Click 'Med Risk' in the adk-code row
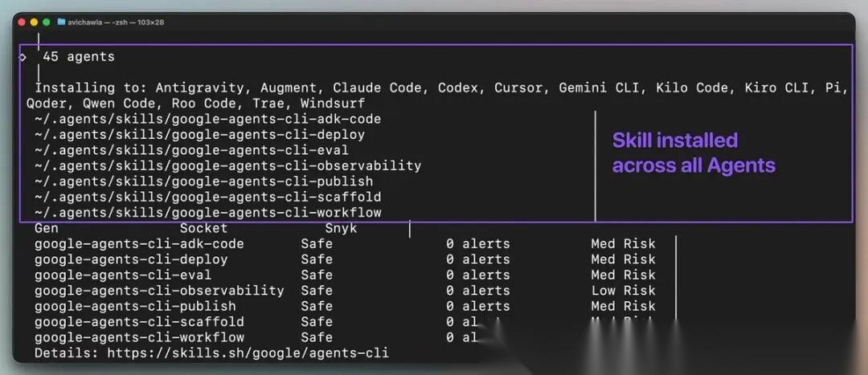Viewport: 868px width, 375px height. (624, 244)
